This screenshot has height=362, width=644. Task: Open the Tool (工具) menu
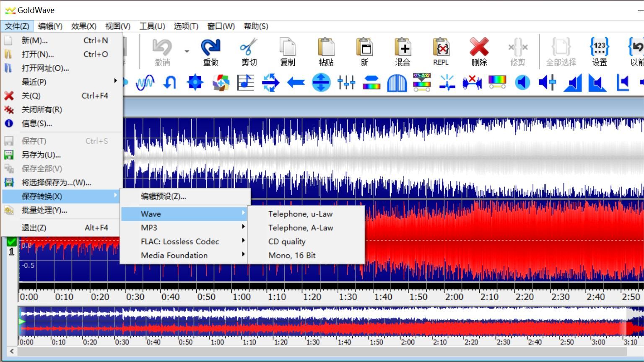tap(152, 26)
